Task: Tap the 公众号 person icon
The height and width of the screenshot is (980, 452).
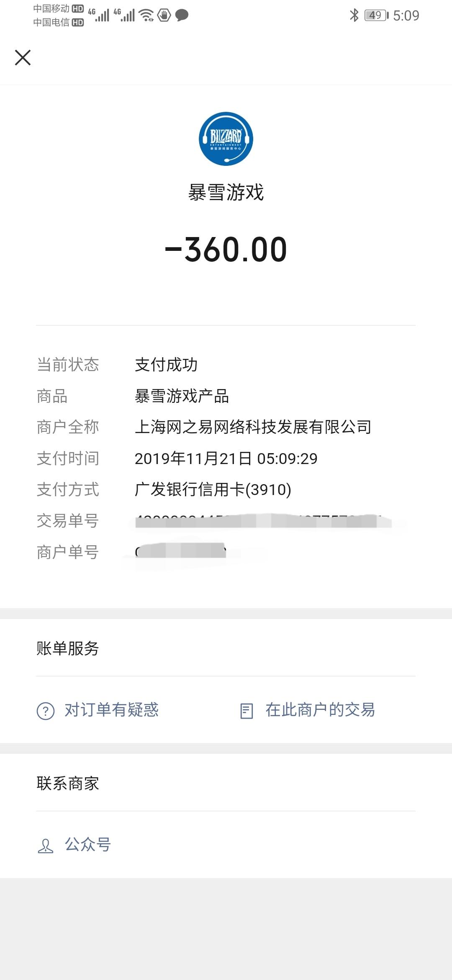Action: click(46, 846)
